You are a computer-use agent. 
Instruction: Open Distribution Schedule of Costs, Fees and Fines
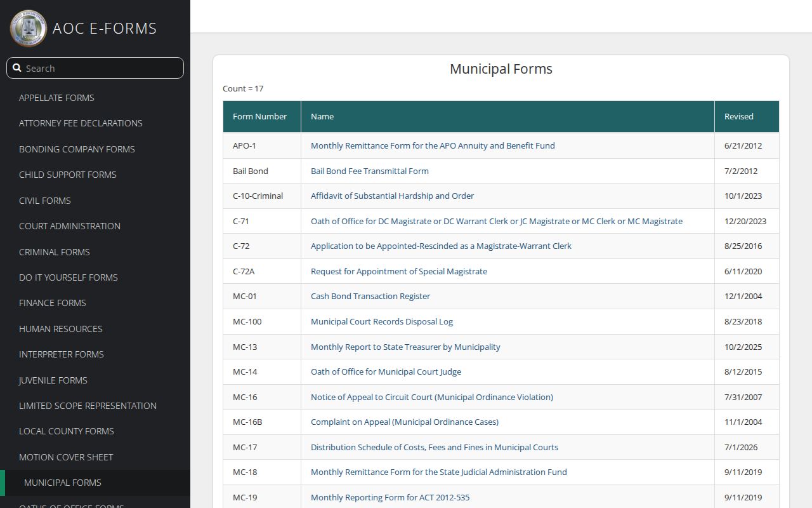coord(435,447)
